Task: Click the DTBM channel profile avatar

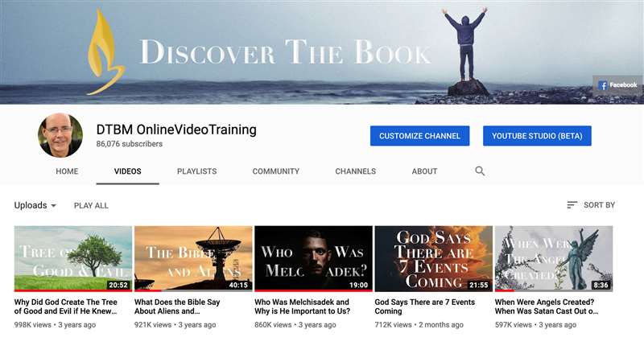Action: (60, 135)
